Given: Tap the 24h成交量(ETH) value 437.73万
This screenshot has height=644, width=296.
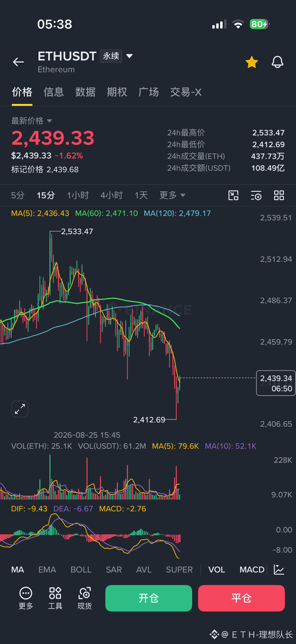Looking at the screenshot, I should (268, 156).
